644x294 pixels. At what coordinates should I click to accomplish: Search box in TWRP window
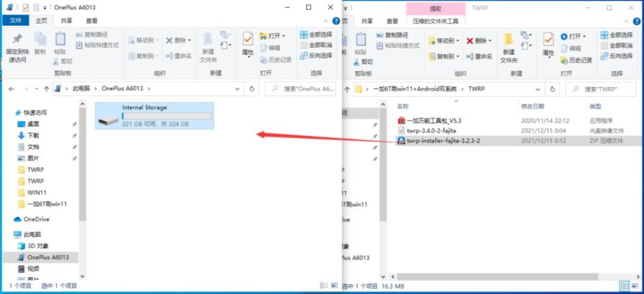(x=601, y=89)
